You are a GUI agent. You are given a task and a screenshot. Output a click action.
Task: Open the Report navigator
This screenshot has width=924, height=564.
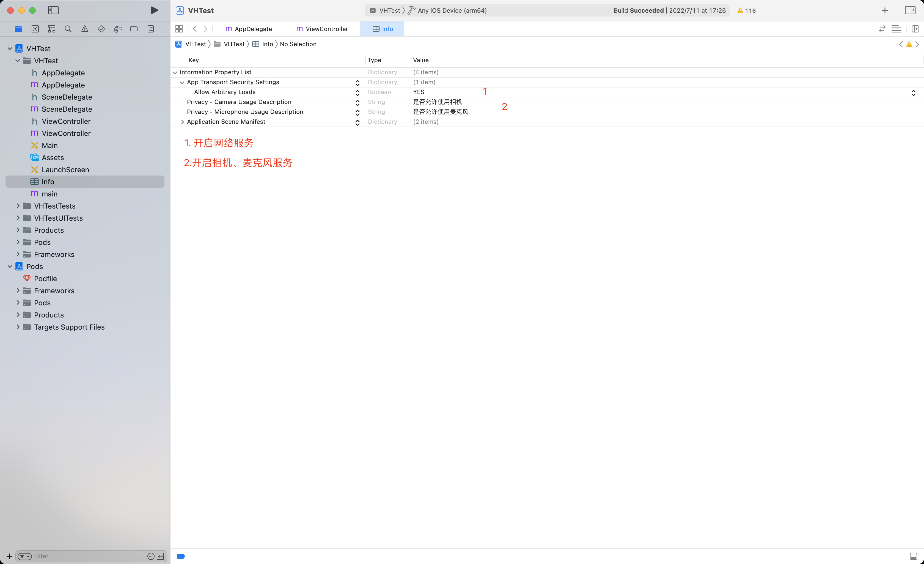click(x=151, y=29)
